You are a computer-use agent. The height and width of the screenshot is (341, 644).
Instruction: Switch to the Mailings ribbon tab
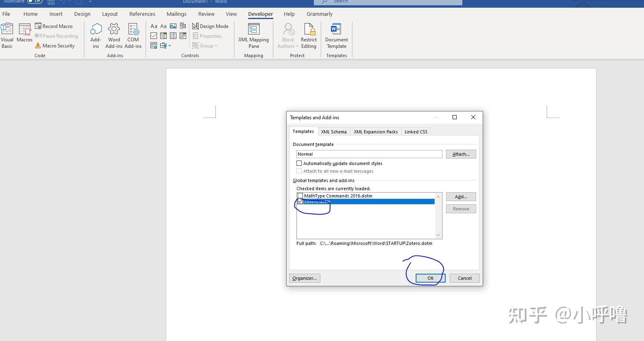(x=176, y=14)
